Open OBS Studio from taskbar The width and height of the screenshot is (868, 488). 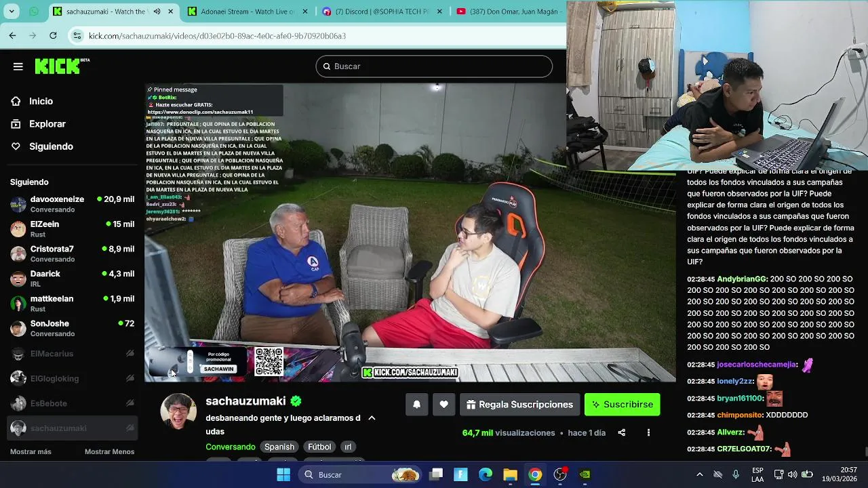pyautogui.click(x=560, y=474)
